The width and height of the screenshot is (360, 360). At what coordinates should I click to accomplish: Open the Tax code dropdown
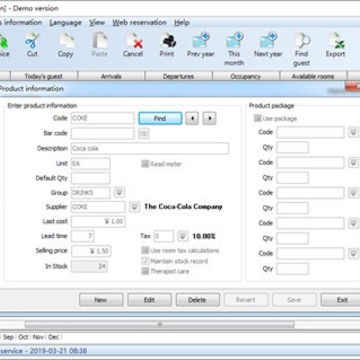pyautogui.click(x=182, y=236)
